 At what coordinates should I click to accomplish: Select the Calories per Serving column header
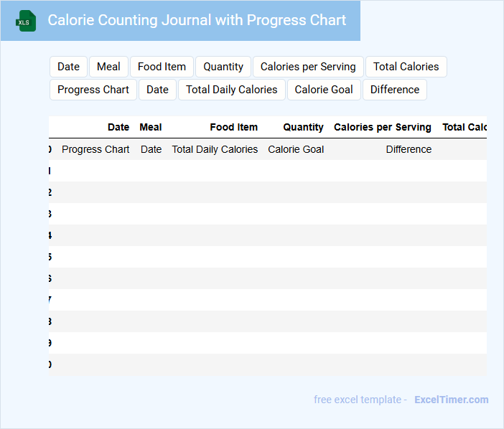click(x=382, y=127)
